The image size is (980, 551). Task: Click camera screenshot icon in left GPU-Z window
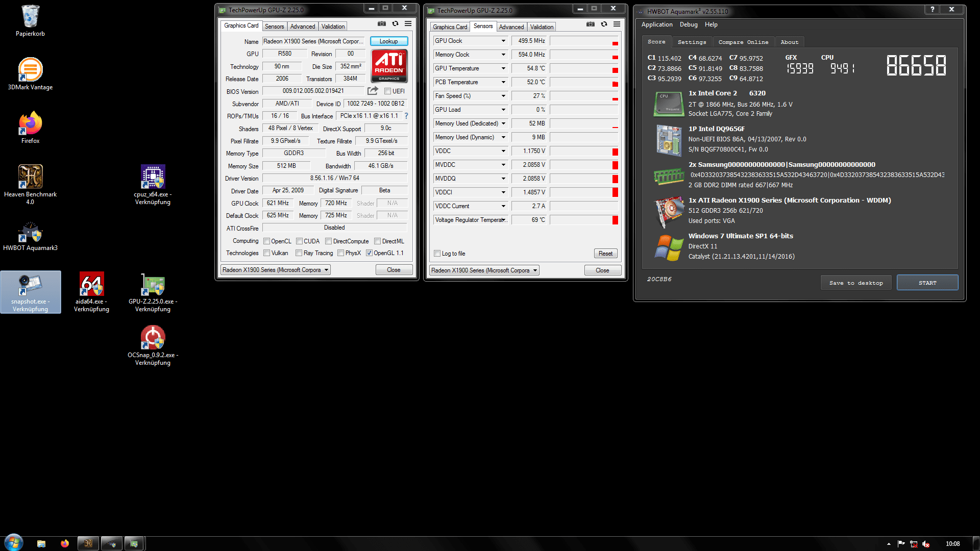(382, 23)
